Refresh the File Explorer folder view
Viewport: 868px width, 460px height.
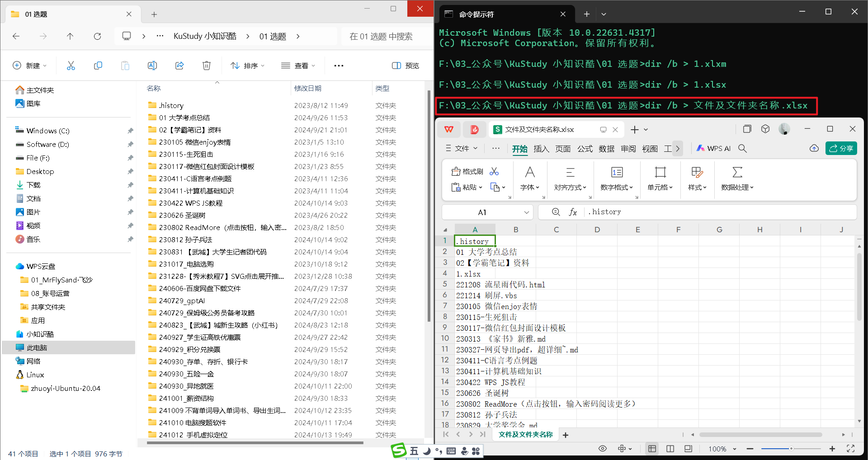pos(97,36)
